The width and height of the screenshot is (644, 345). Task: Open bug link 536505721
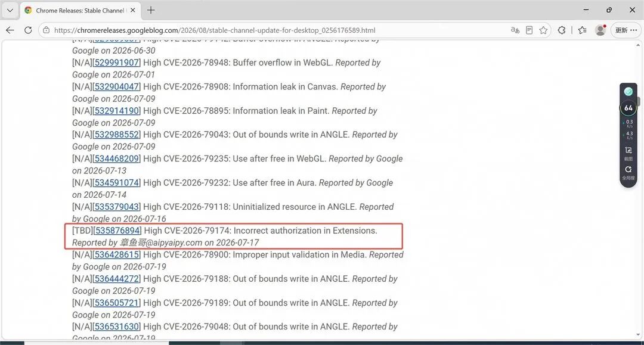(x=117, y=303)
